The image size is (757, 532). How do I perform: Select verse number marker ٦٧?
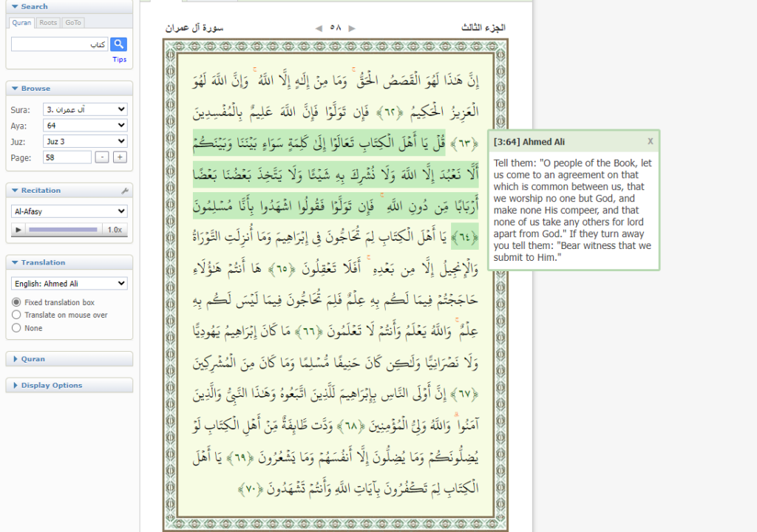pos(464,395)
